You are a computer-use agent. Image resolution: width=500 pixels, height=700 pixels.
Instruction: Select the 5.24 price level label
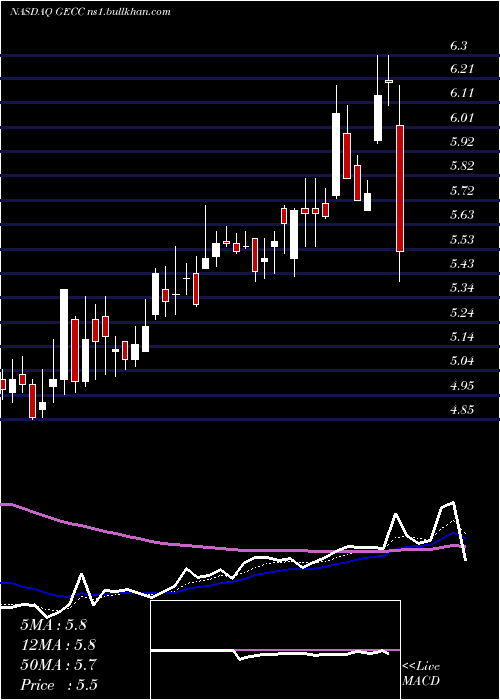(462, 312)
